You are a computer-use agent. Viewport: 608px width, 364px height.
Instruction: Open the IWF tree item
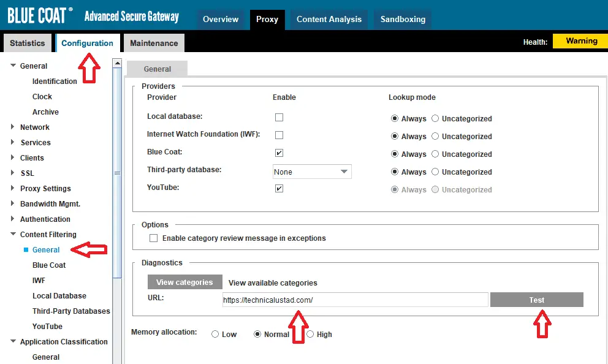pyautogui.click(x=39, y=281)
